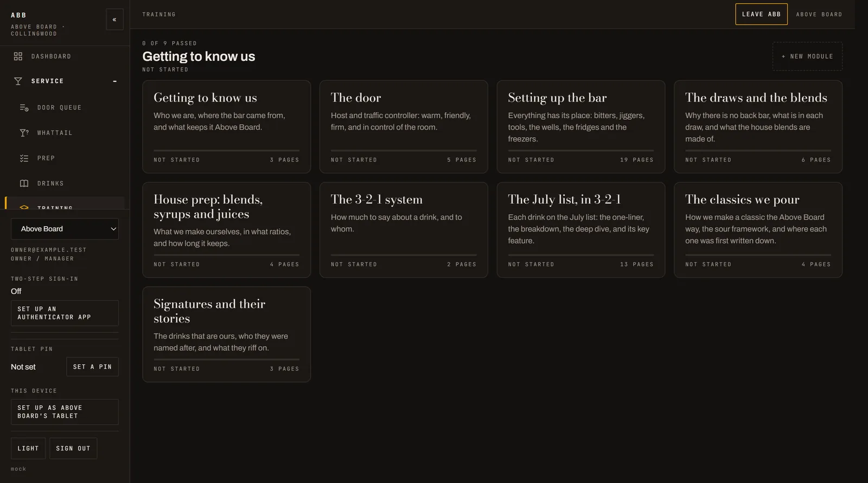Open The draws and the blends module
868x483 pixels.
(x=758, y=127)
